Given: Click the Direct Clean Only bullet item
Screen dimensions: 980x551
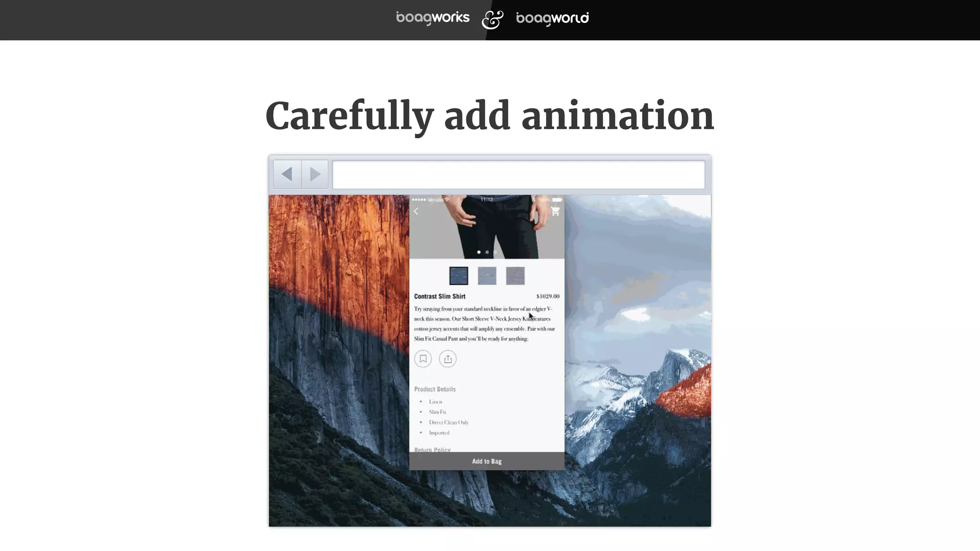Looking at the screenshot, I should click(449, 422).
